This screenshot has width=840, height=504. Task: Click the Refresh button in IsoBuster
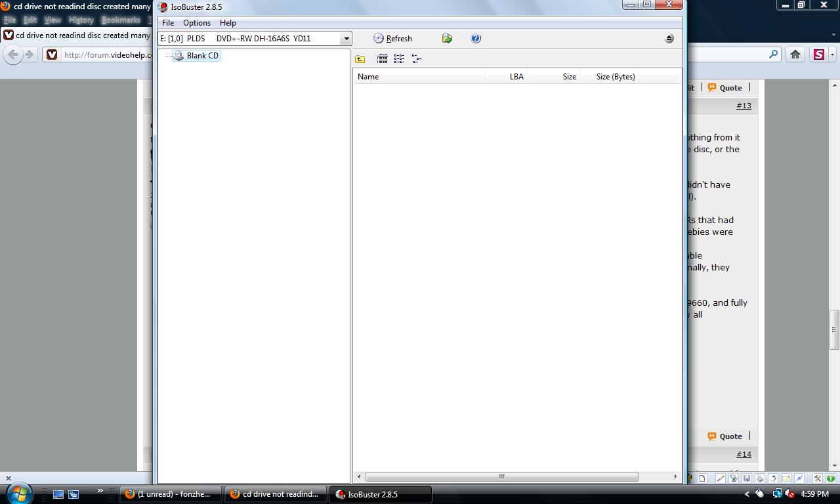click(x=392, y=39)
